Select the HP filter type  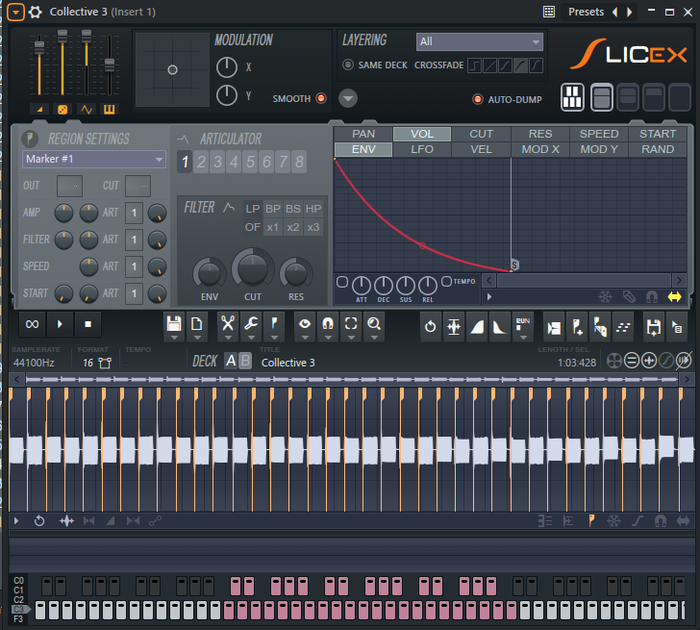[x=313, y=209]
